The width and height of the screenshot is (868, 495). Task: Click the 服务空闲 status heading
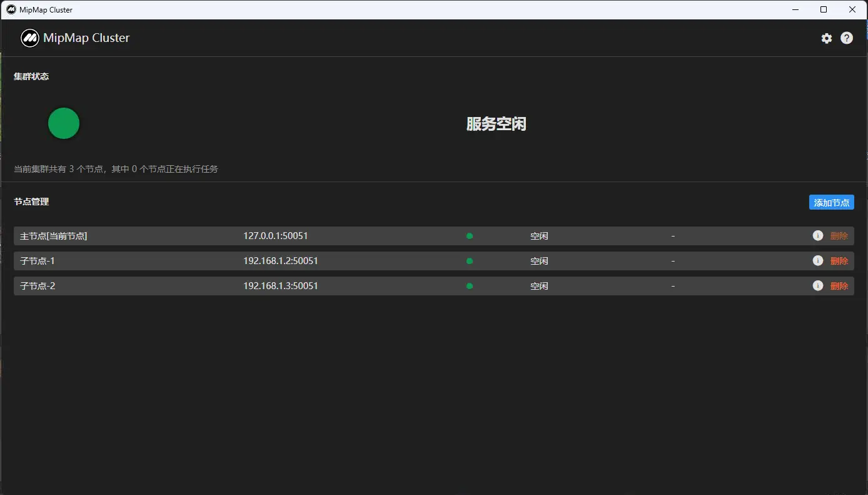(496, 124)
